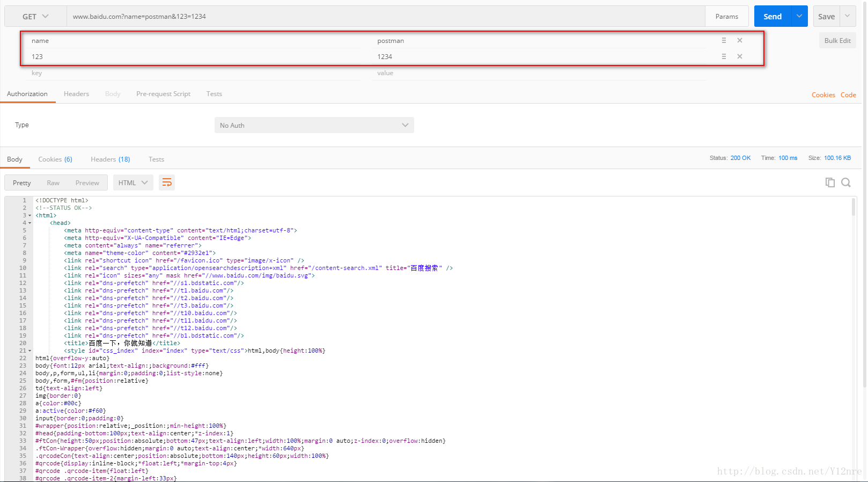The image size is (868, 482).
Task: Open the response Headers (18) tab
Action: click(x=111, y=159)
